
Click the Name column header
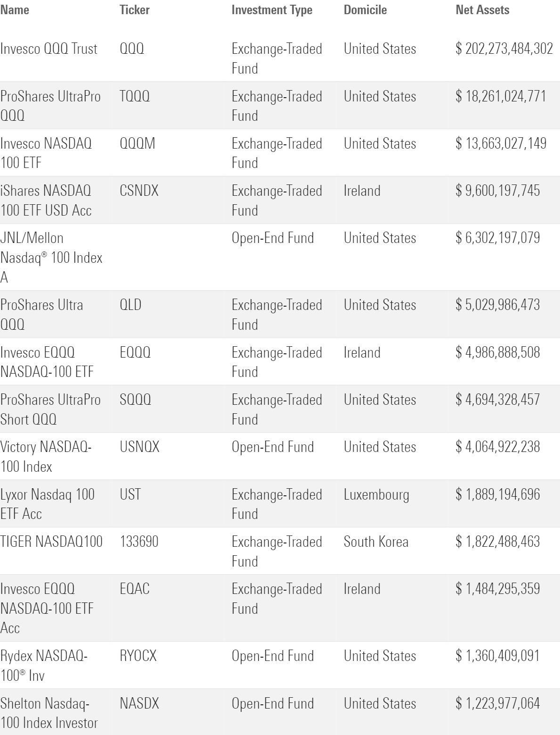tap(15, 10)
